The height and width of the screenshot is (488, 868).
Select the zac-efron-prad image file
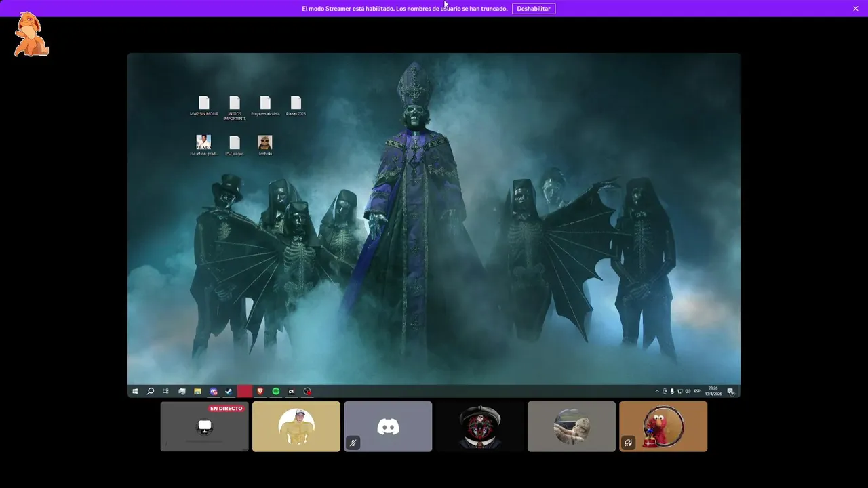point(203,145)
